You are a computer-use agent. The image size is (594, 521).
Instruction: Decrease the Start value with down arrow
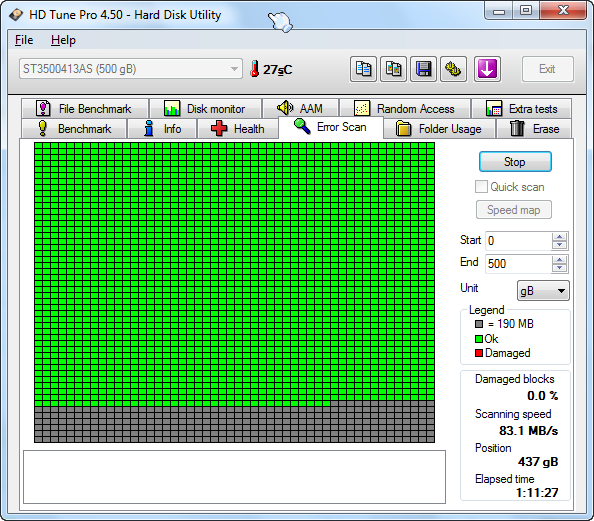560,245
